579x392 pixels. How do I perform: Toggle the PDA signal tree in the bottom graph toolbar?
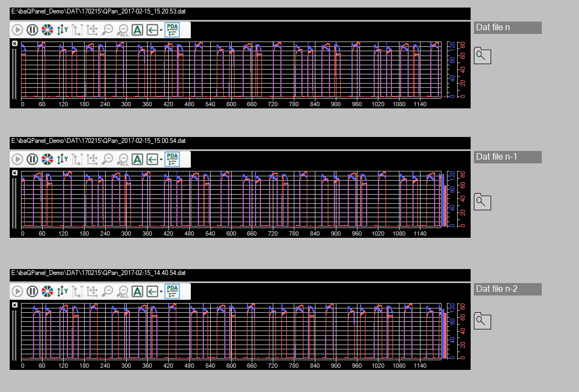pyautogui.click(x=173, y=291)
